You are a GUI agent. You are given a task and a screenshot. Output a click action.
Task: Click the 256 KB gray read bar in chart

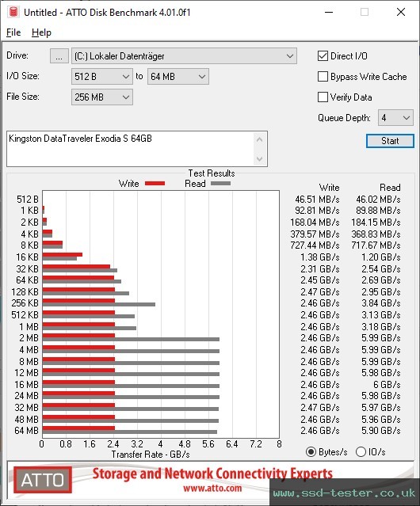coord(99,304)
